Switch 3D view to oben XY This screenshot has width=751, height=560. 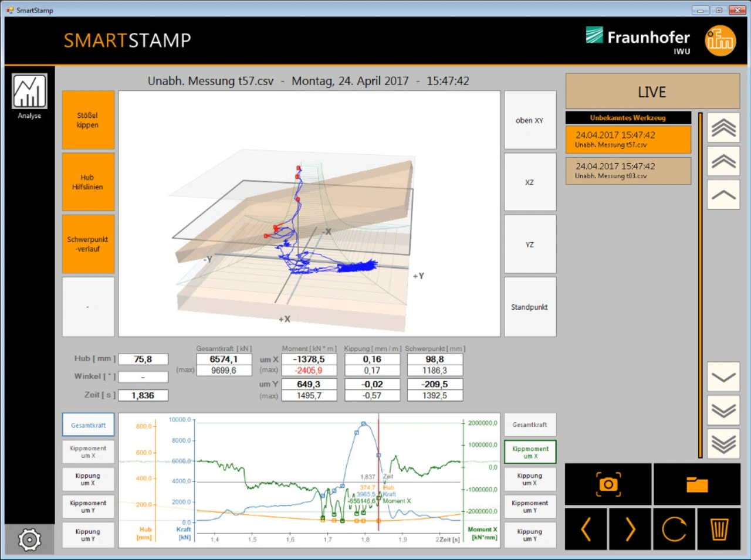click(530, 120)
